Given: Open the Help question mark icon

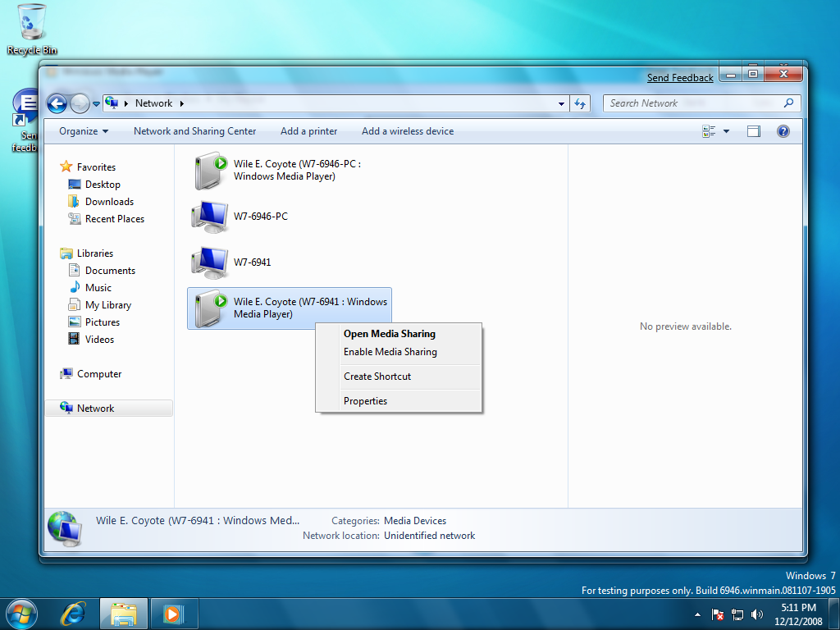Looking at the screenshot, I should tap(783, 131).
